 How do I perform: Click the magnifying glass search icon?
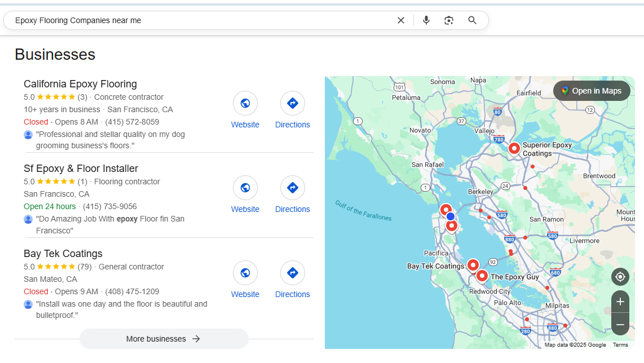point(473,20)
